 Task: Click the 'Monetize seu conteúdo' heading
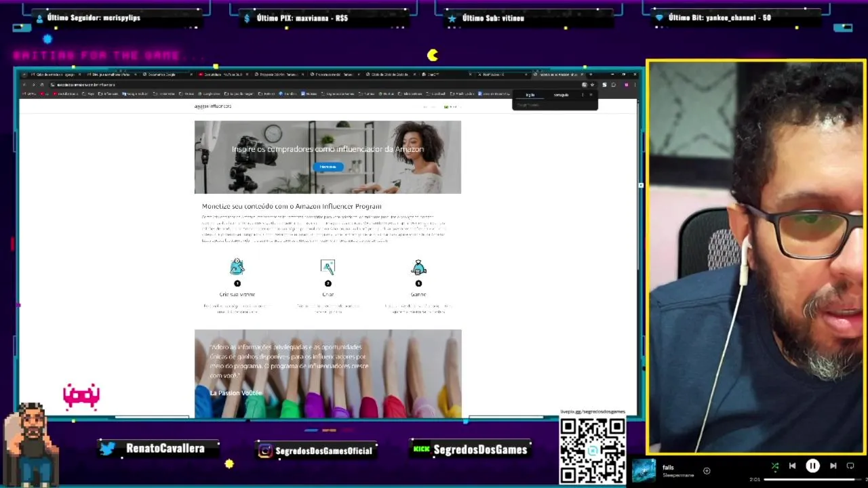[292, 206]
